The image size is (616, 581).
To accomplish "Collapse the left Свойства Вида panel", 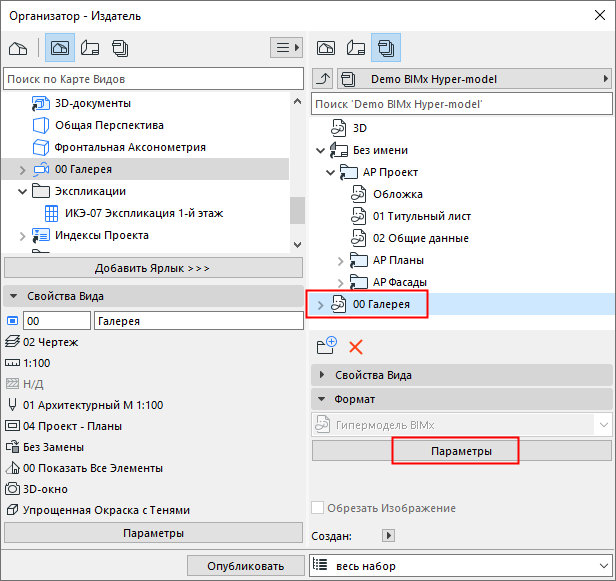I will [14, 296].
